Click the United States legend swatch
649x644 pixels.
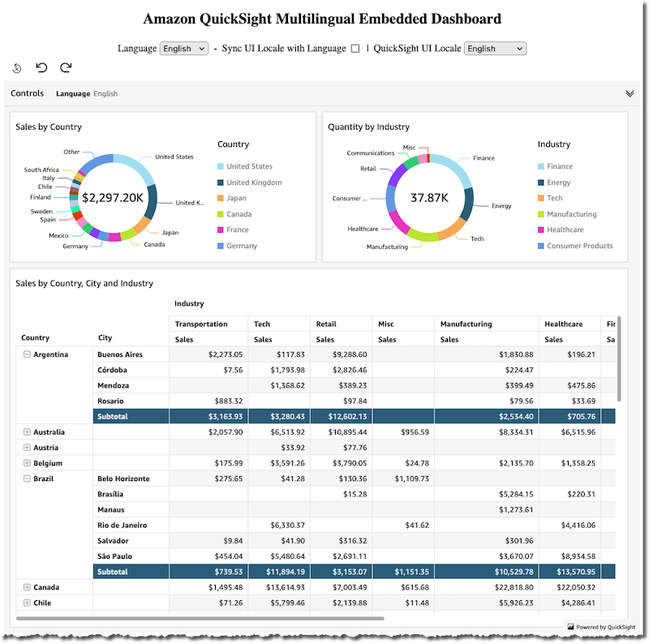tap(220, 166)
